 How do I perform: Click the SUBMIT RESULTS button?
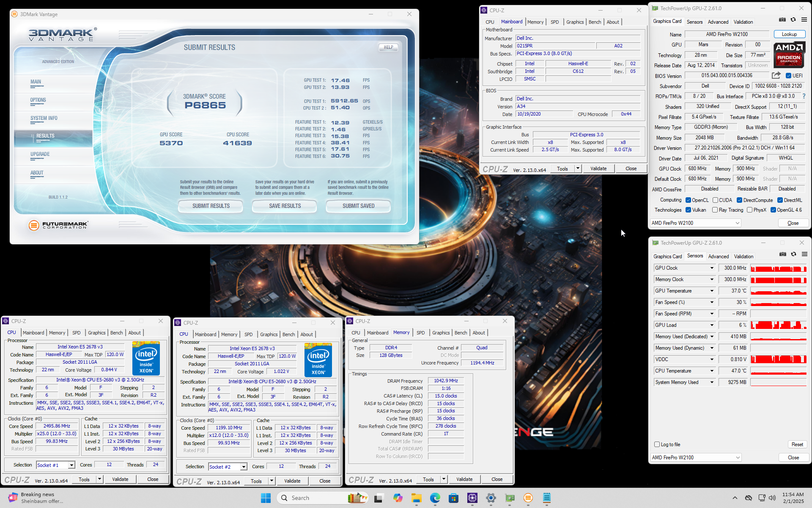211,206
